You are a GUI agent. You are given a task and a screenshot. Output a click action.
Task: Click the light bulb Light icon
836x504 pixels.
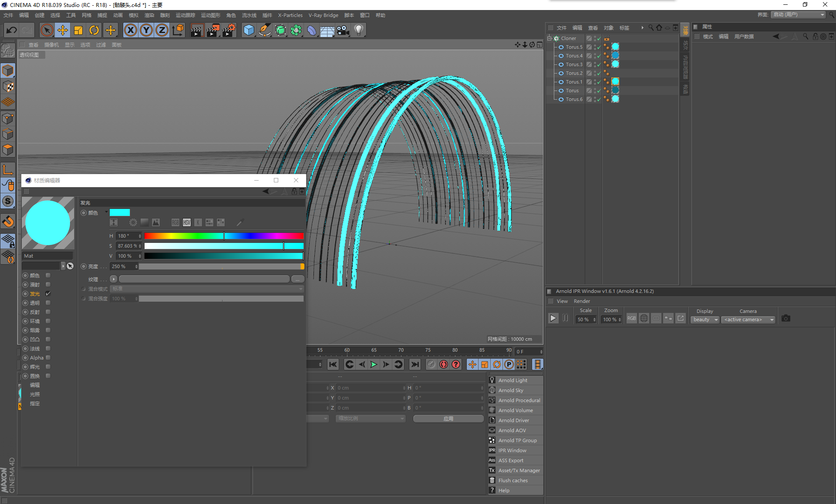point(359,30)
